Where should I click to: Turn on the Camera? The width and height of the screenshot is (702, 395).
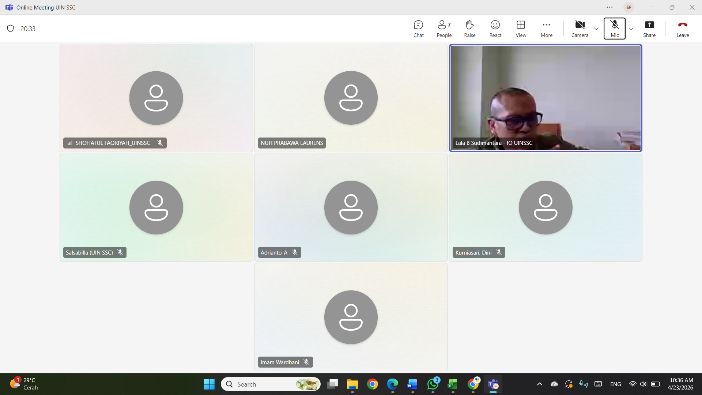(580, 28)
